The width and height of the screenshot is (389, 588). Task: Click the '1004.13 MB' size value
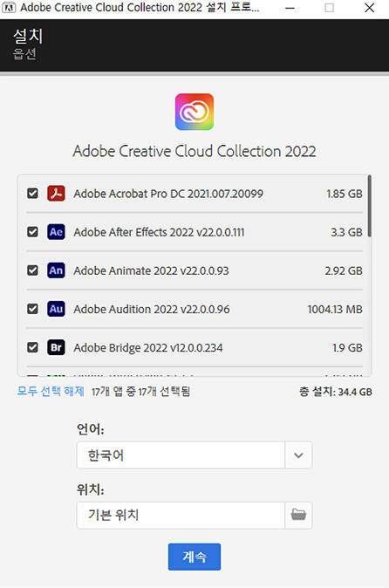[335, 310]
